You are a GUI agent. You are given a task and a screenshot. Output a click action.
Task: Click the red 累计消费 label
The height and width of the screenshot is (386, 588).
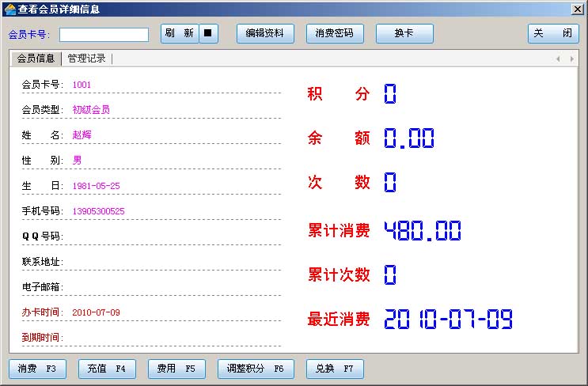point(339,230)
